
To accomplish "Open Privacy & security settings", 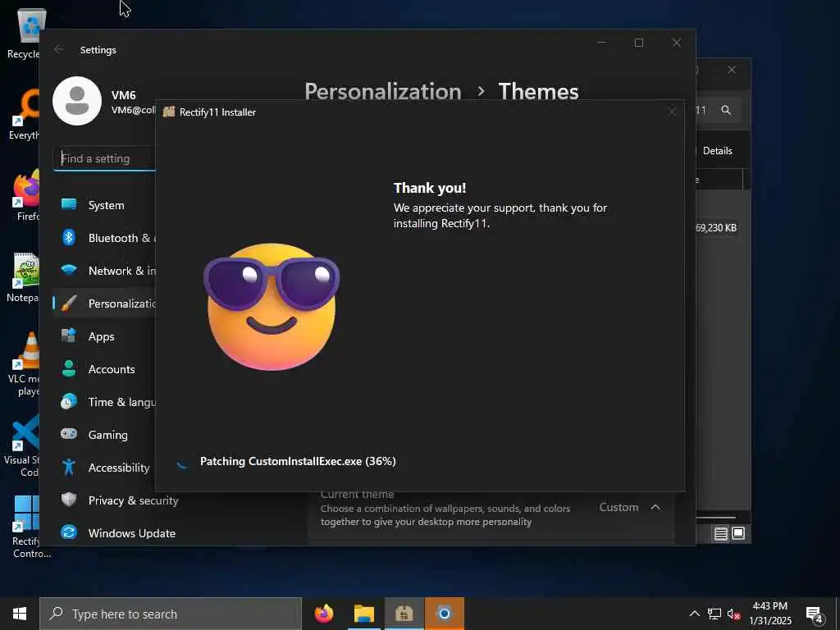I will coord(119,500).
